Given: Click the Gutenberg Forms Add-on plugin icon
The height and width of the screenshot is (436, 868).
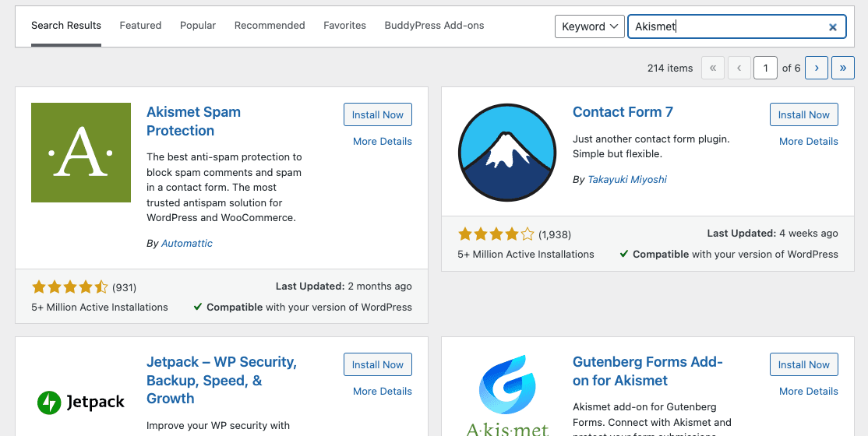Looking at the screenshot, I should (506, 396).
